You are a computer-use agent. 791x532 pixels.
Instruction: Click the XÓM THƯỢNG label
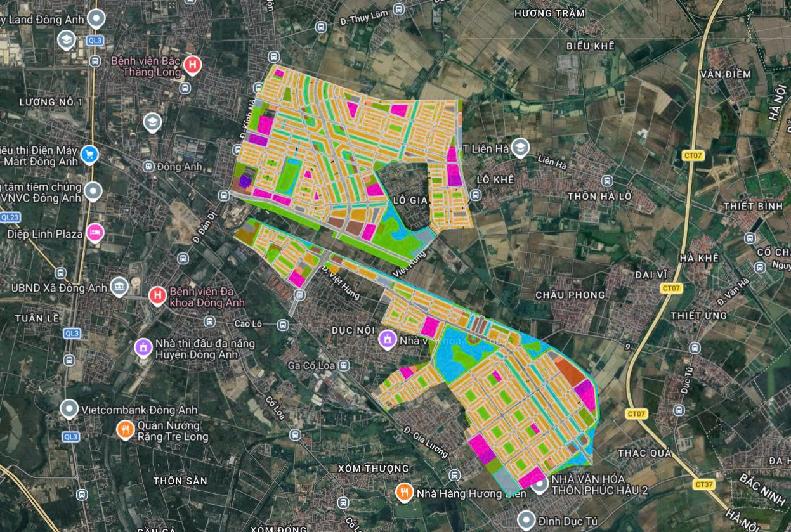coord(374,469)
